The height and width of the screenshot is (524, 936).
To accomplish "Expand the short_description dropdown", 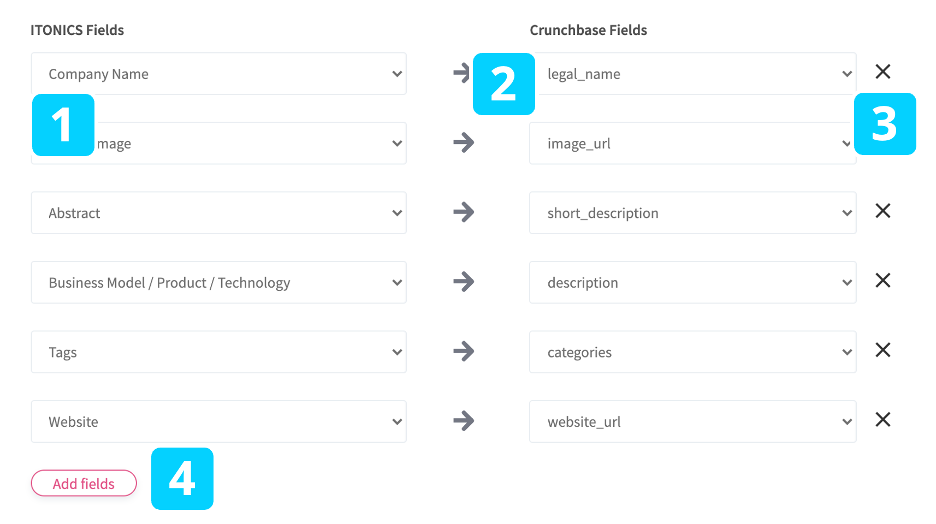I will click(692, 213).
